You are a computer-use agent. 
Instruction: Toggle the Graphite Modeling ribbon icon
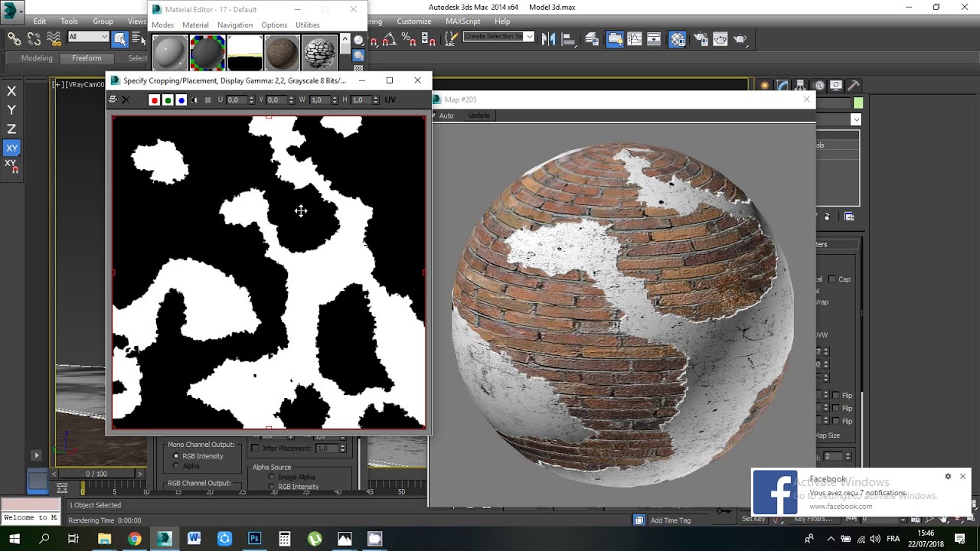coord(615,39)
